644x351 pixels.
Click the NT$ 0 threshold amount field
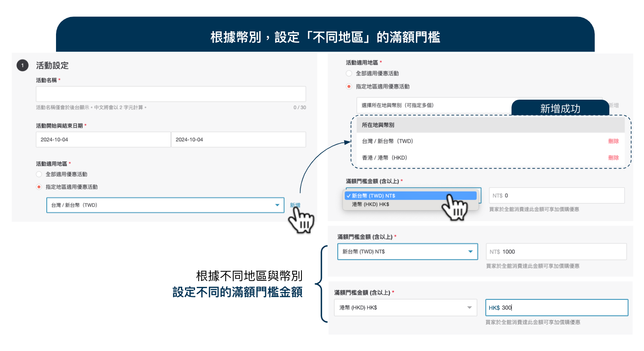click(x=556, y=196)
